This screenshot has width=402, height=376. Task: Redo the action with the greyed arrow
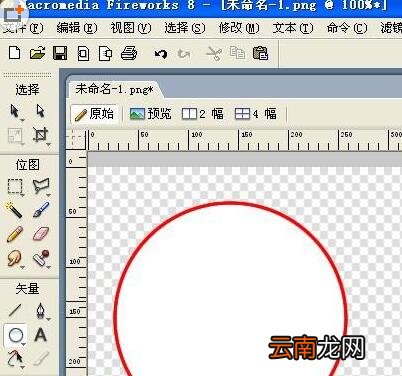[x=184, y=53]
